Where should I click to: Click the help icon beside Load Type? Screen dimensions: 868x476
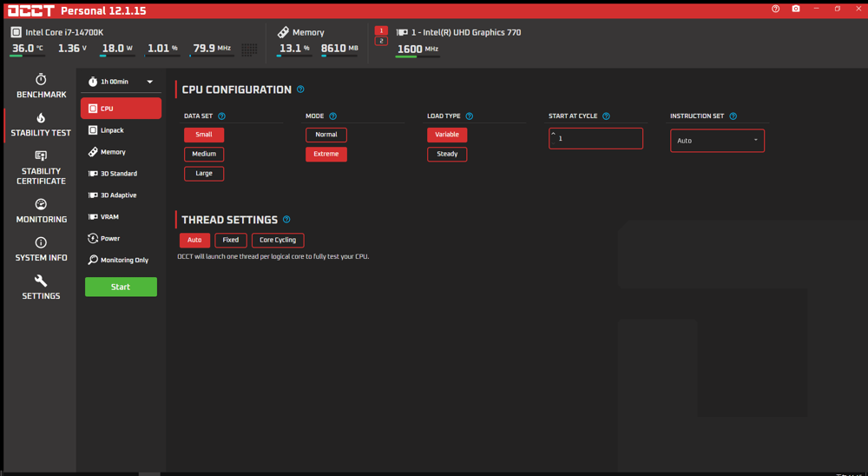(470, 116)
